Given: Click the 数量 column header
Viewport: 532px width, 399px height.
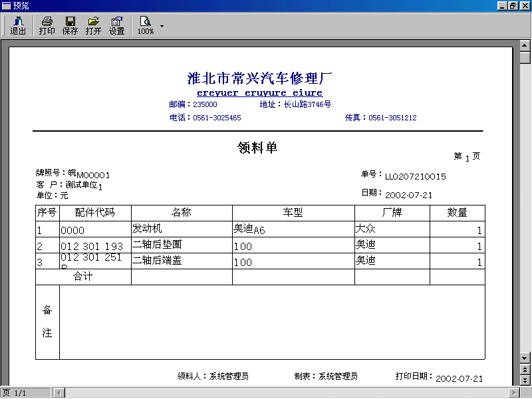Looking at the screenshot, I should tap(457, 213).
